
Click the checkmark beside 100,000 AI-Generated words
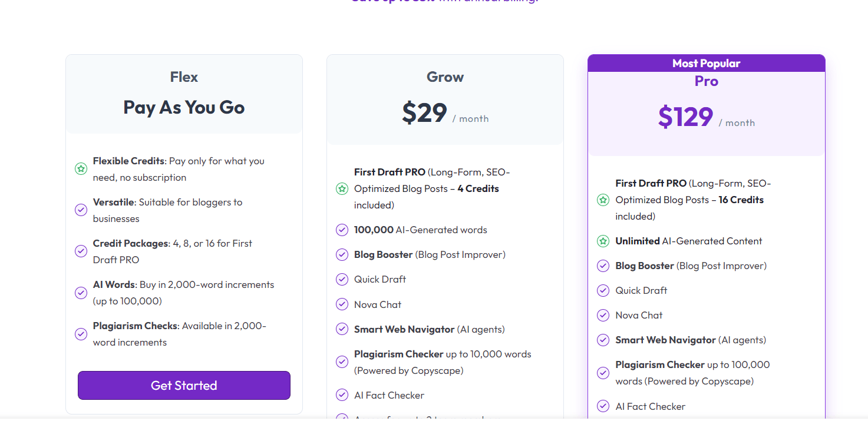342,230
